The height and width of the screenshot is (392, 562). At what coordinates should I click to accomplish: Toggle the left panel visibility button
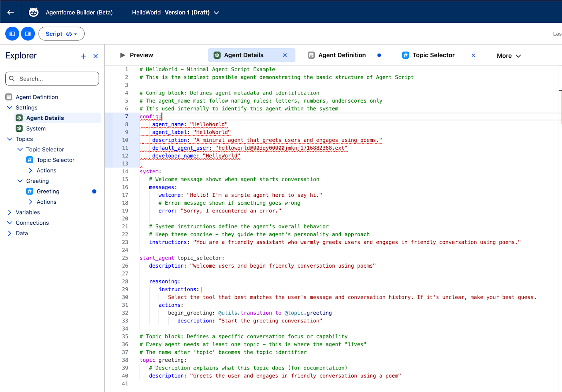(12, 34)
